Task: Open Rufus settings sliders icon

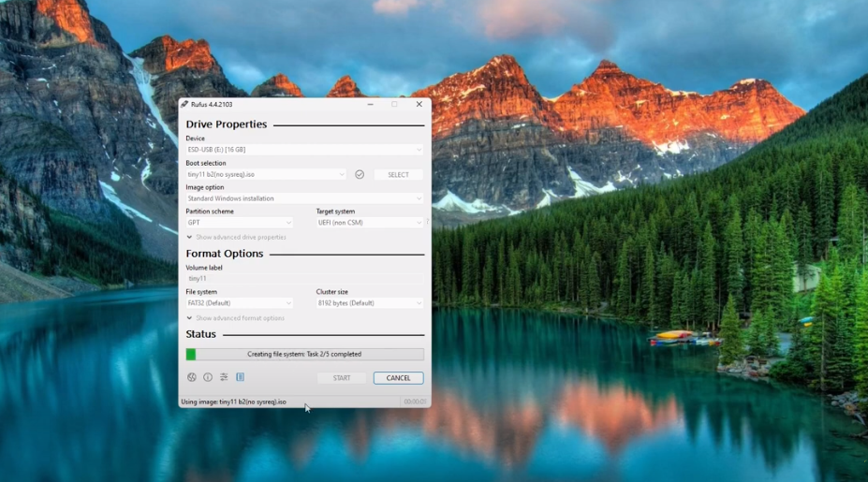Action: 224,377
